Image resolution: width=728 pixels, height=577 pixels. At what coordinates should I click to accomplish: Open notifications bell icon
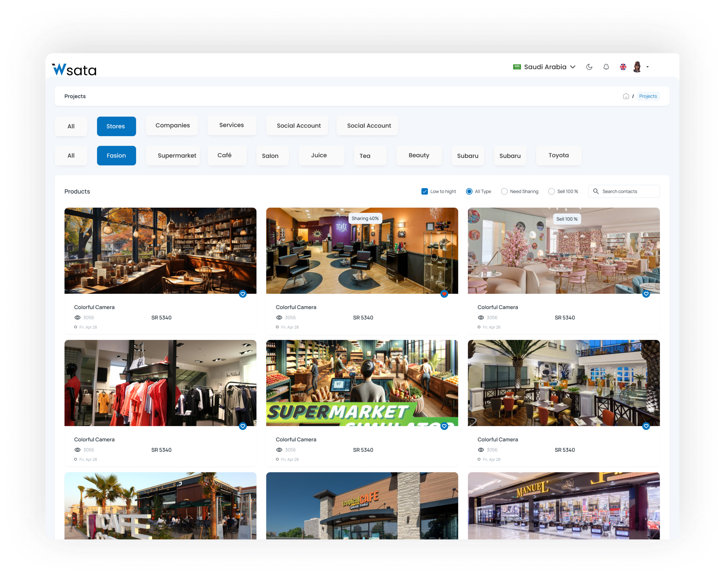606,67
